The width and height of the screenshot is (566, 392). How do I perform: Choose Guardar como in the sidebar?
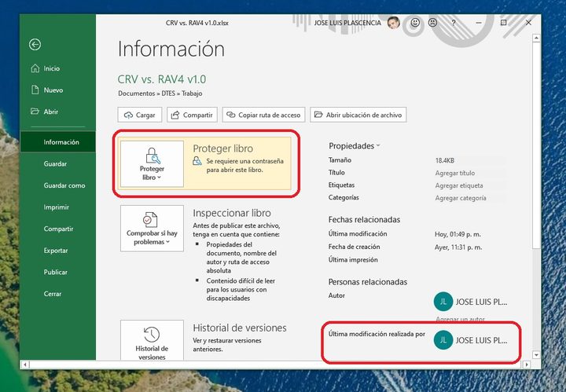tap(57, 185)
